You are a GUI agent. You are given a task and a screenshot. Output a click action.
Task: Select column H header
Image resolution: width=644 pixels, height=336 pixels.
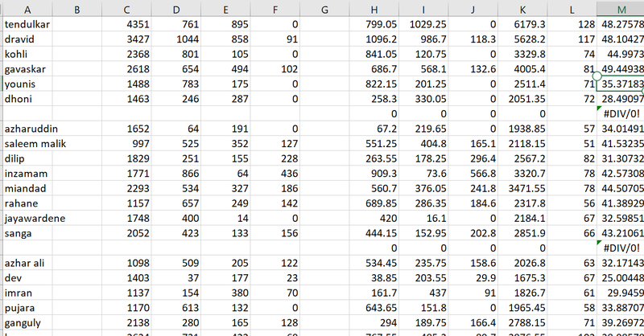coord(374,10)
